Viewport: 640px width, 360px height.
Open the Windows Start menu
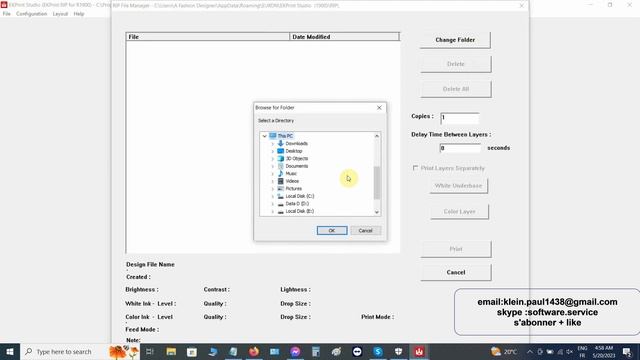pyautogui.click(x=10, y=351)
